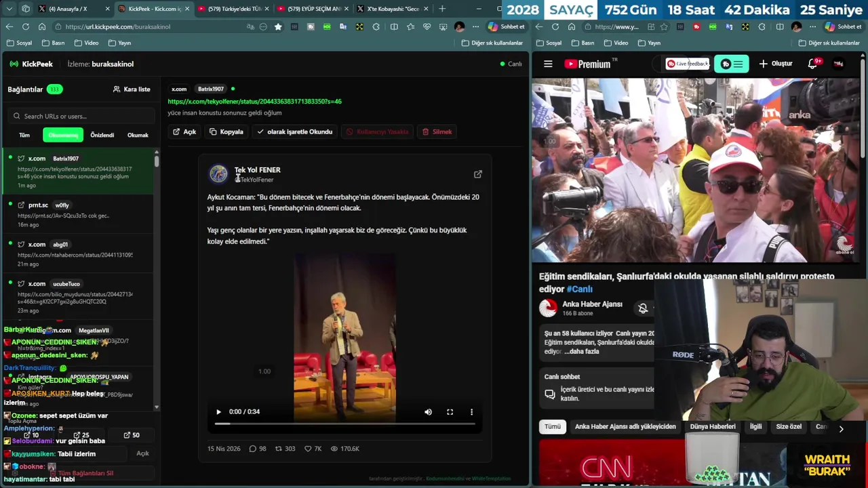The image size is (868, 488).
Task: Click the KickPeek logo
Action: pos(31,64)
